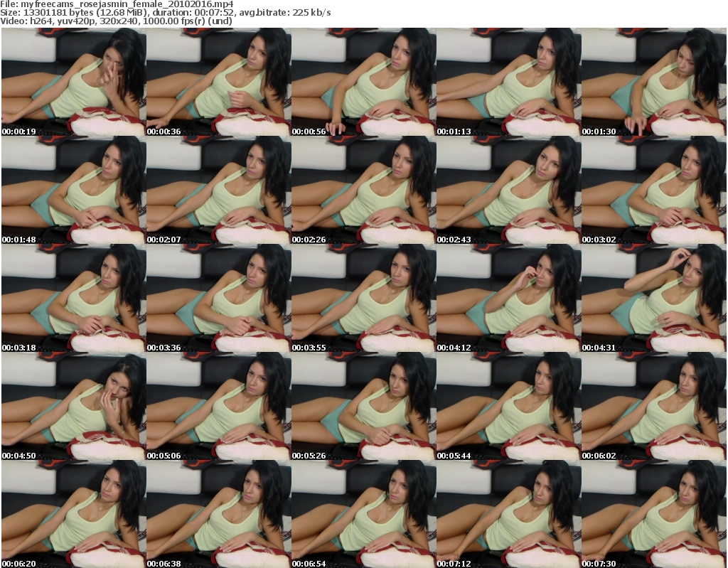Select the thumbnail stamped 00:02:43

pyautogui.click(x=508, y=190)
